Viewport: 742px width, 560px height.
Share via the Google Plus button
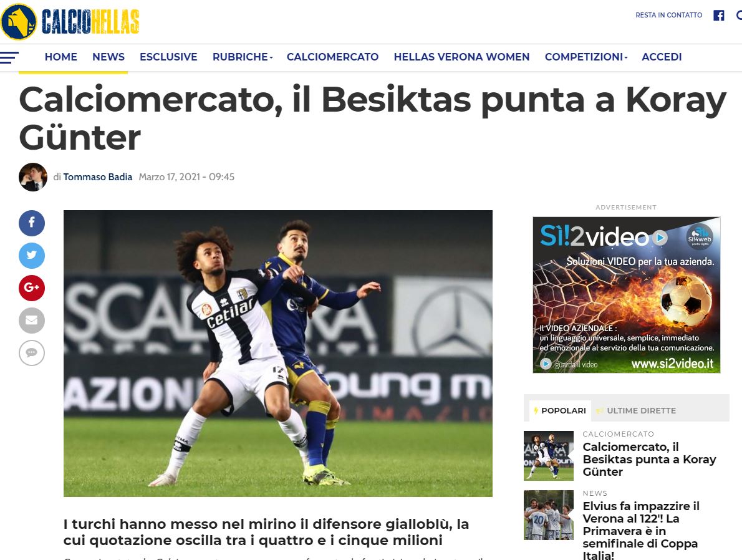tap(32, 288)
